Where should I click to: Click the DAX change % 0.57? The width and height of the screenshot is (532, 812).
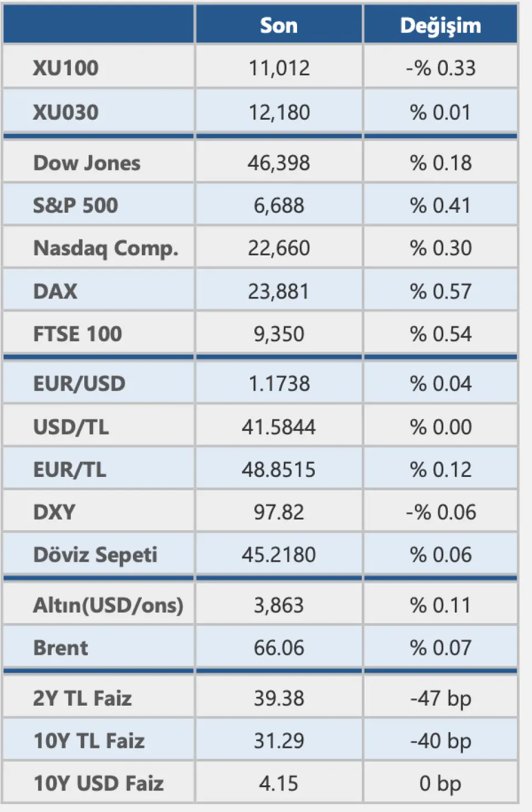(x=441, y=291)
